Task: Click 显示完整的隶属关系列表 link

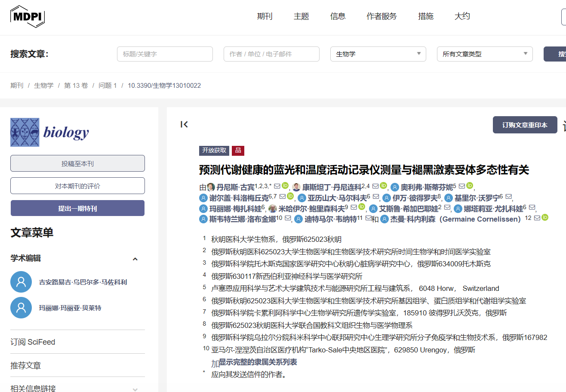Action: point(258,362)
